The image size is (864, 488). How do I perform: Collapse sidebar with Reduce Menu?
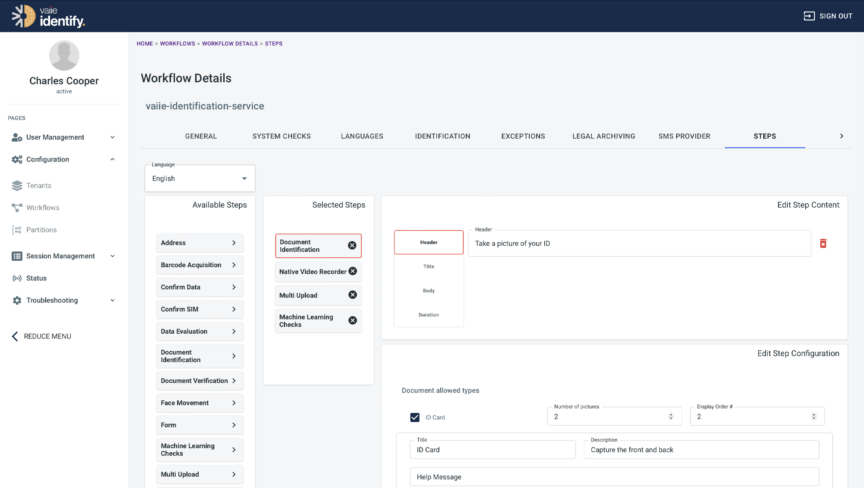coord(47,336)
